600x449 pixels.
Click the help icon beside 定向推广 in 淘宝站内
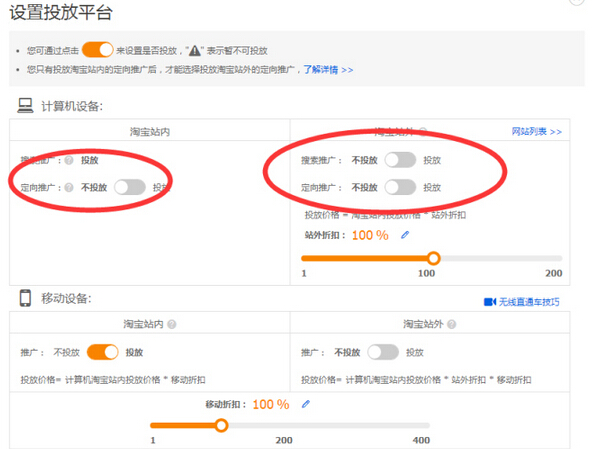pos(70,187)
